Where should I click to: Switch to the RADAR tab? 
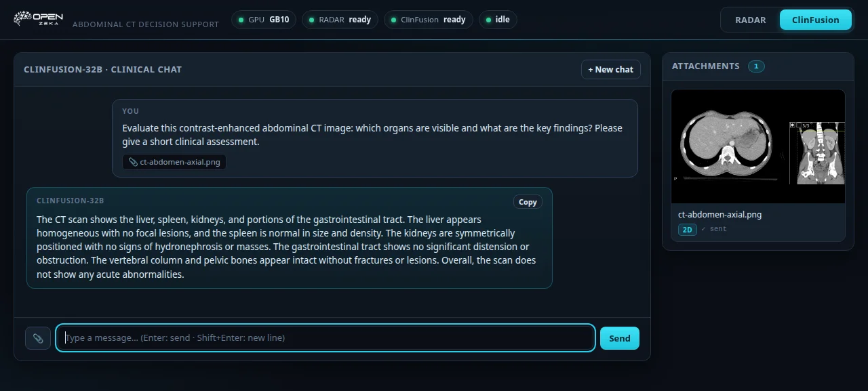point(751,20)
